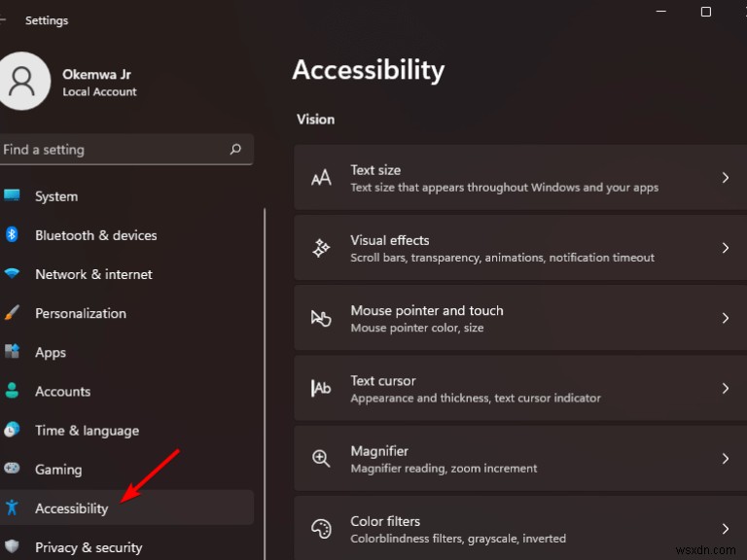Select Network & internet in sidebar
This screenshot has width=747, height=560.
(x=126, y=274)
